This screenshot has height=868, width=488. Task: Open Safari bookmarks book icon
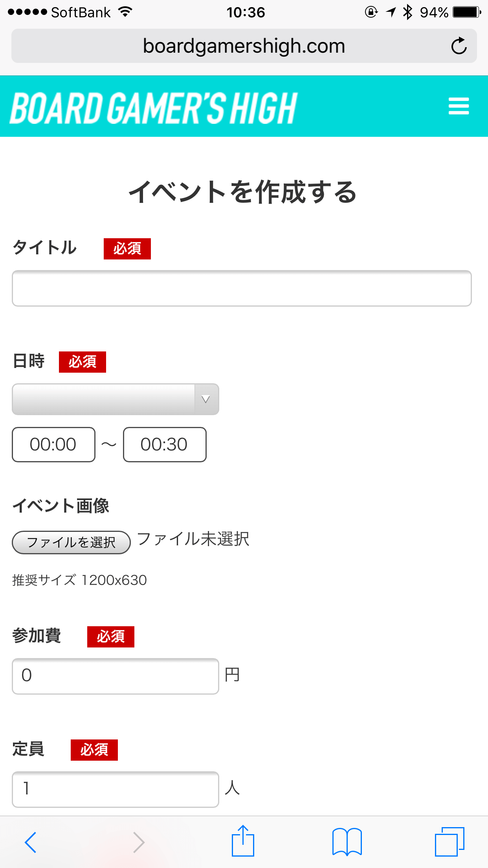[x=347, y=842]
